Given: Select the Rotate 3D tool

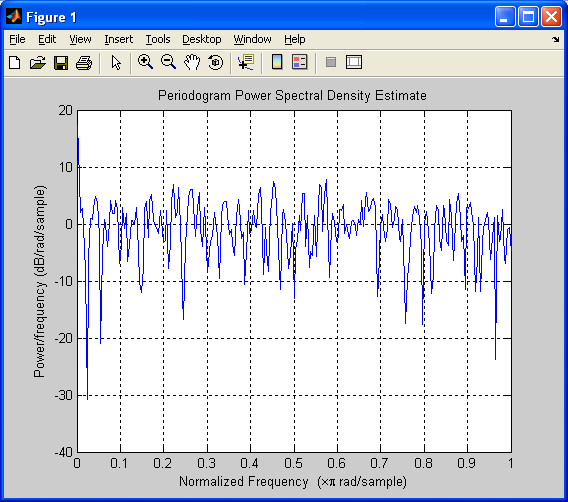Looking at the screenshot, I should point(216,62).
